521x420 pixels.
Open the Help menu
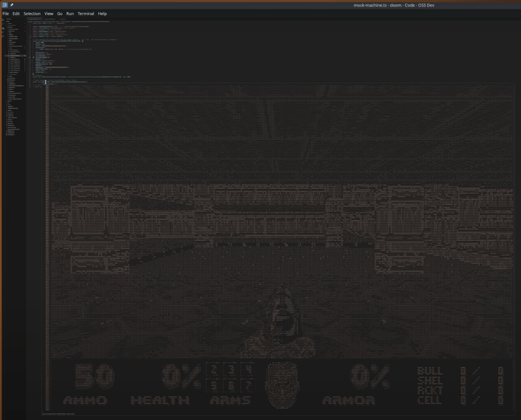(102, 14)
